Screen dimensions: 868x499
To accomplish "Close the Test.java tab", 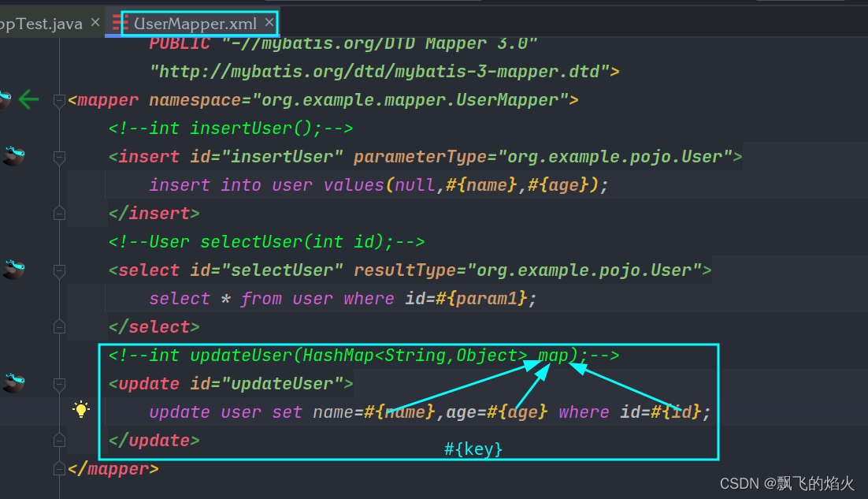I will click(x=95, y=22).
